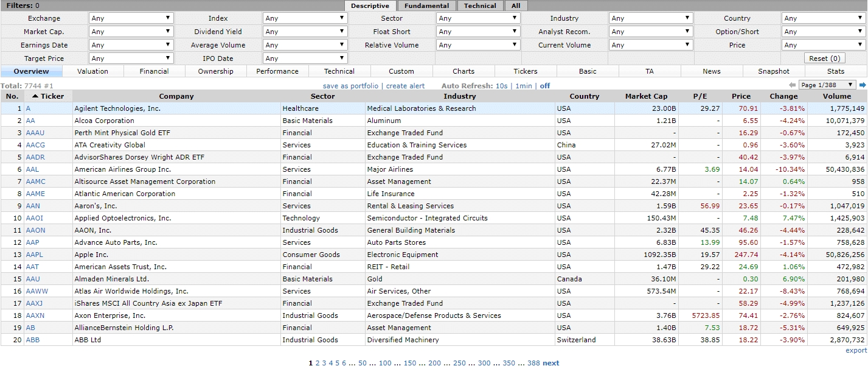Set auto refresh to 1min
Viewport: 868px width, 377px height.
pos(524,86)
